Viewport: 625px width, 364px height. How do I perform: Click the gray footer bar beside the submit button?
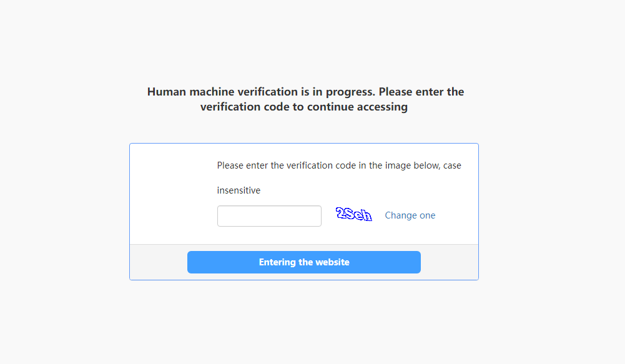click(449, 262)
